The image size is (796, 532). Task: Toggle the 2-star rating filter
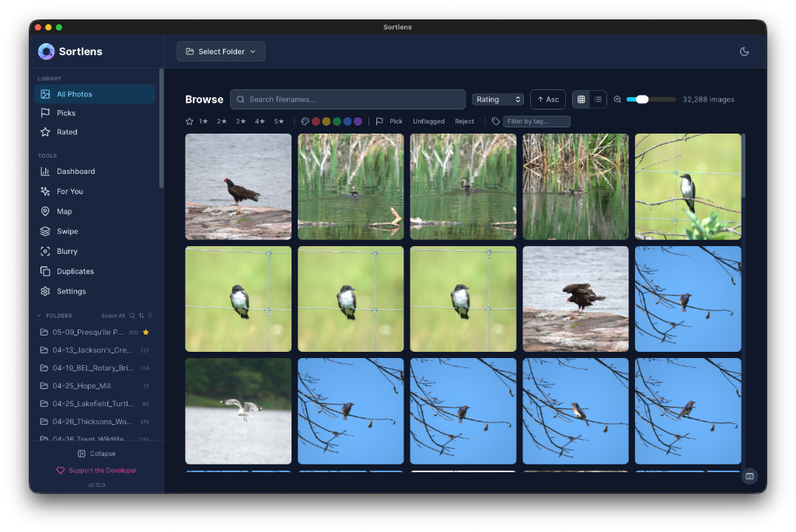(x=222, y=121)
